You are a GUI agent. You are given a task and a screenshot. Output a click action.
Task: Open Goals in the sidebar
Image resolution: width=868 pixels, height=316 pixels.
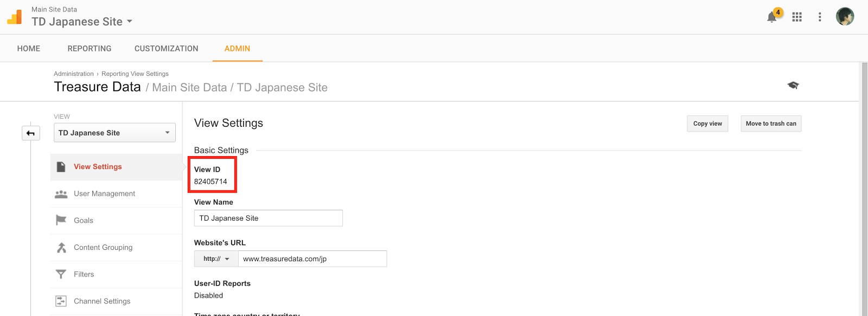tap(116, 221)
